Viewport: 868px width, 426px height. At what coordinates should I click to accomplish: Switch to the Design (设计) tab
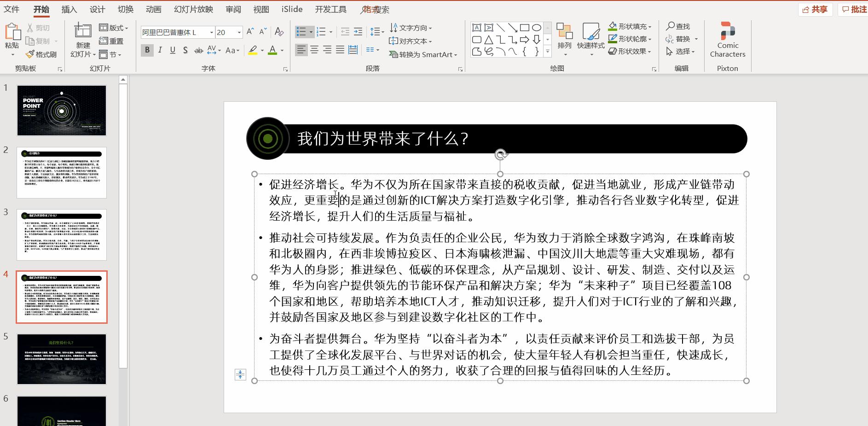(97, 9)
